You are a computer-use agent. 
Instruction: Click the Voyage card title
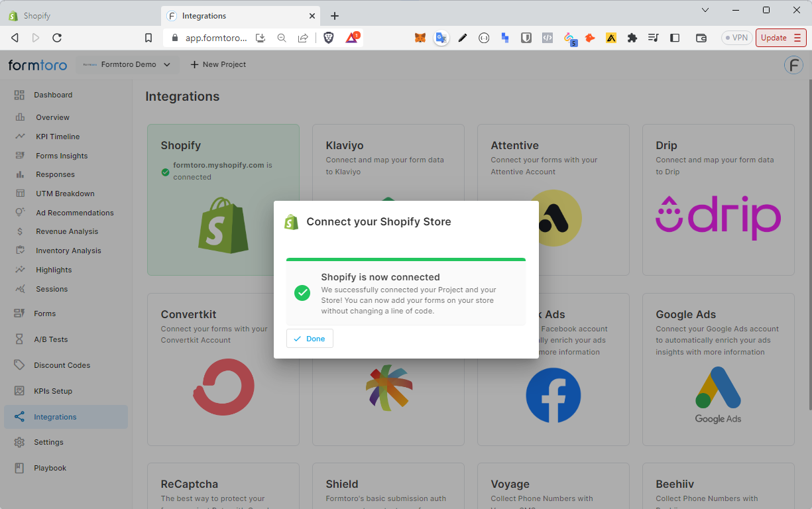coord(510,484)
